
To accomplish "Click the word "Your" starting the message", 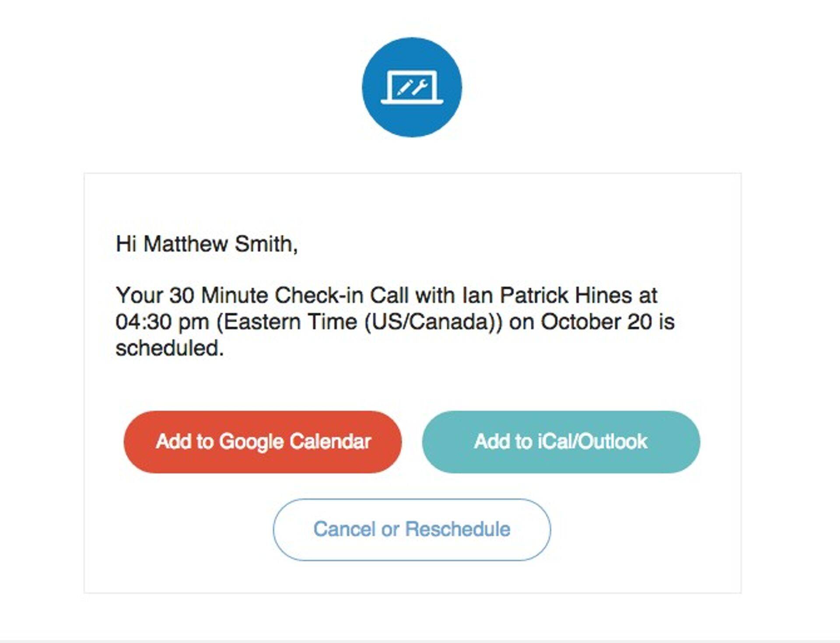I will pos(139,295).
